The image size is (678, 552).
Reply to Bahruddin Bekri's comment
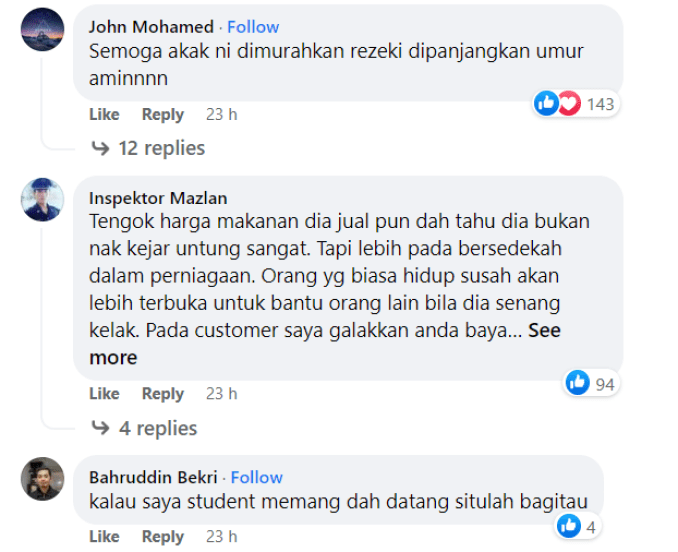point(163,536)
